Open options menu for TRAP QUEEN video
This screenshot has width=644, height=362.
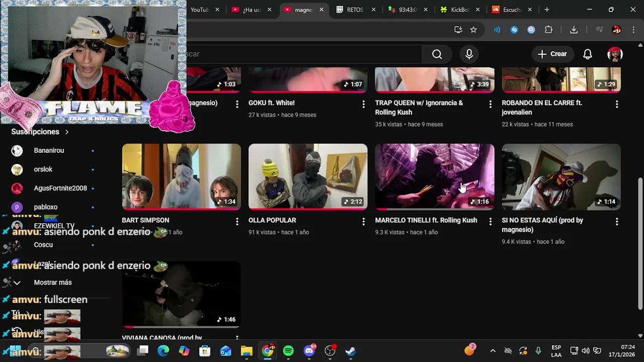pos(490,104)
